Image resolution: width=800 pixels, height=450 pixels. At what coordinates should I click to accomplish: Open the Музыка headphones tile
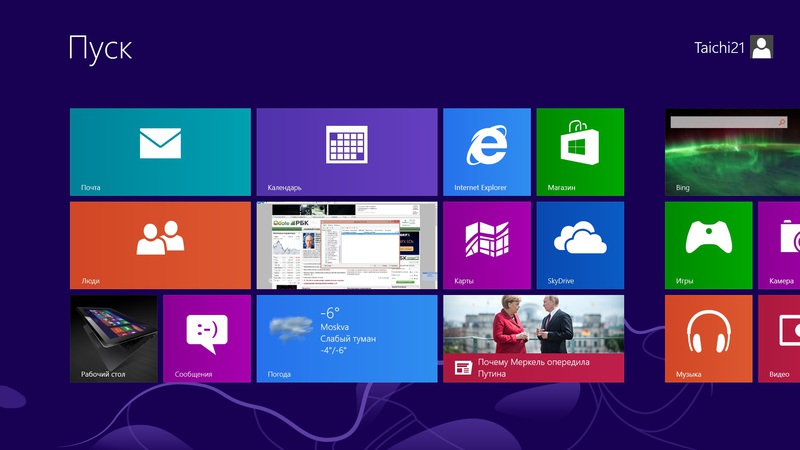pyautogui.click(x=709, y=339)
